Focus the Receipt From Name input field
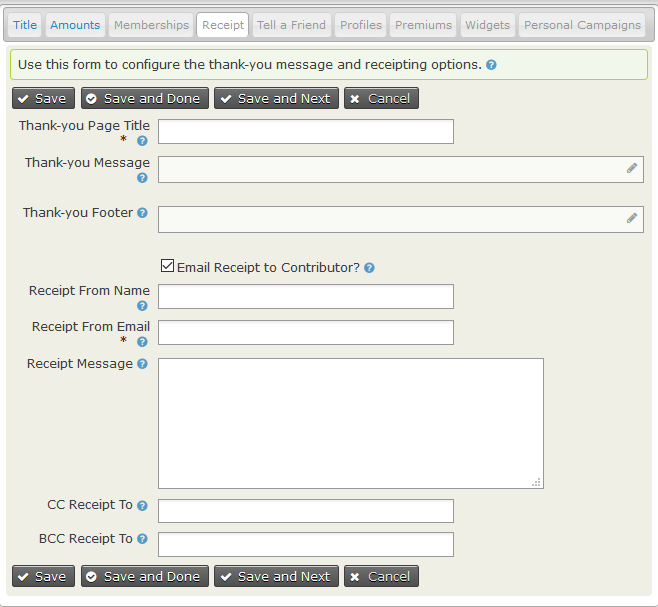The width and height of the screenshot is (658, 607). click(x=306, y=297)
